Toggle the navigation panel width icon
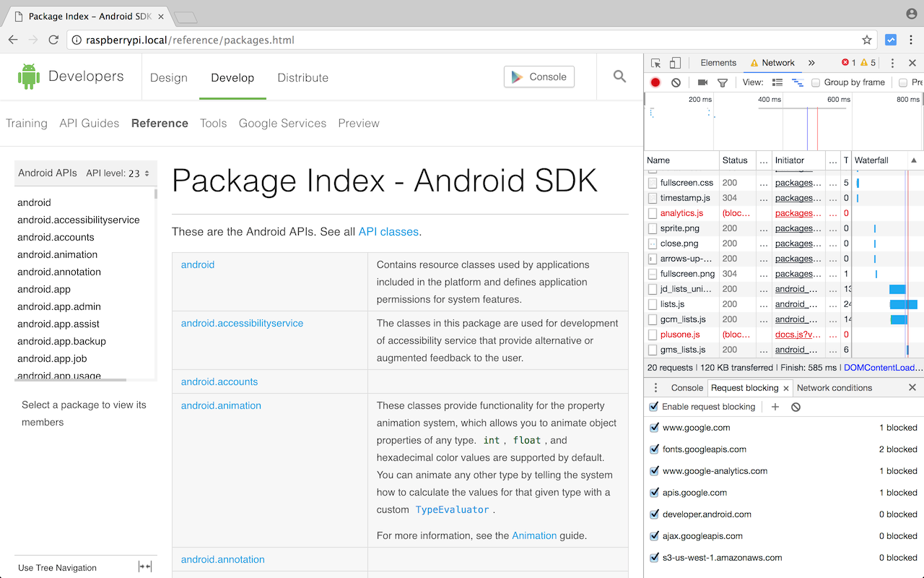 click(x=145, y=566)
